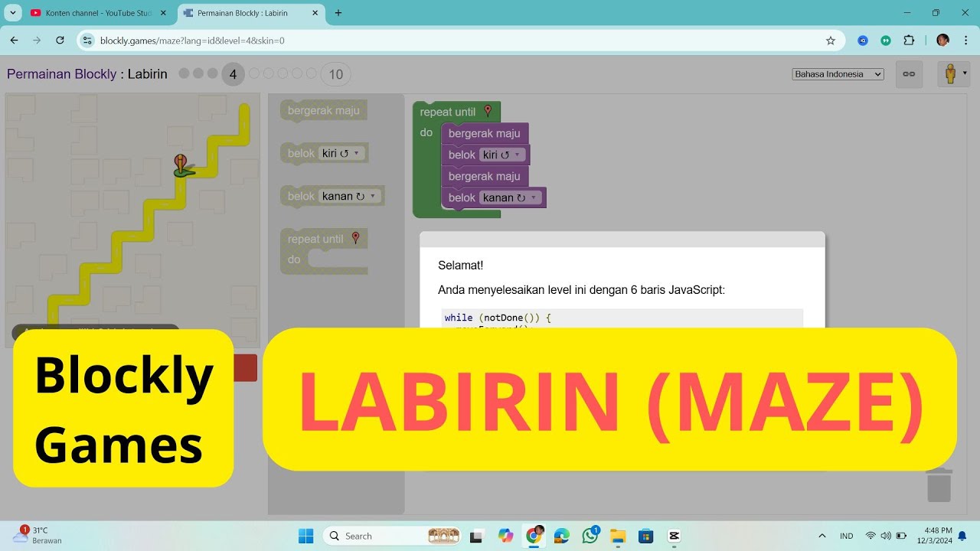Go back in browser history

(14, 41)
